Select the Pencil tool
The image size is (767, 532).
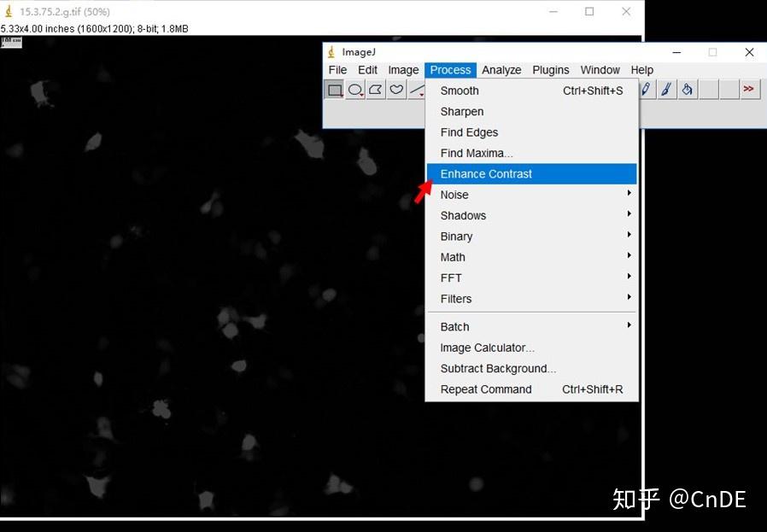(x=647, y=89)
